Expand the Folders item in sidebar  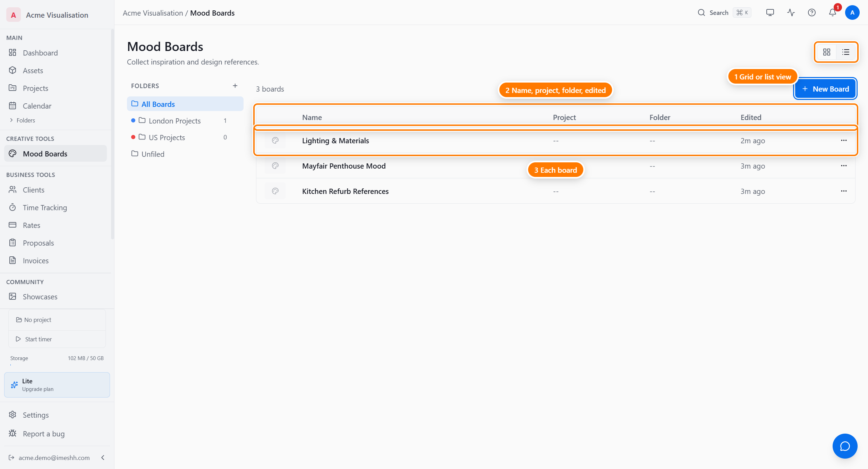coord(22,120)
